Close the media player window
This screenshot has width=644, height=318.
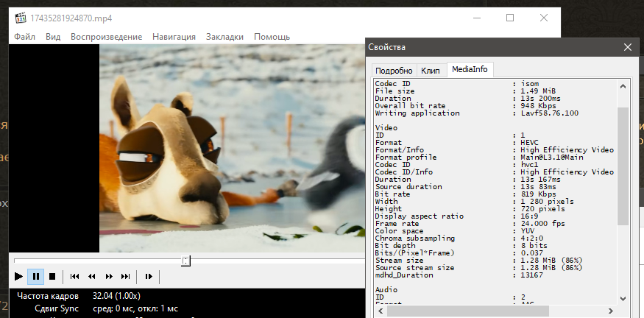[544, 18]
